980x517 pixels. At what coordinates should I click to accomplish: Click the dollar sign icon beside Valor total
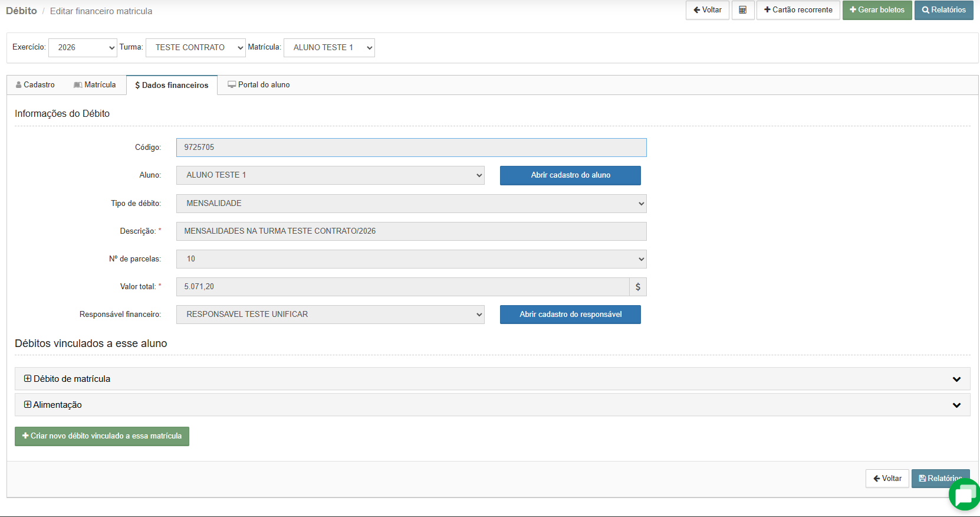coord(638,287)
